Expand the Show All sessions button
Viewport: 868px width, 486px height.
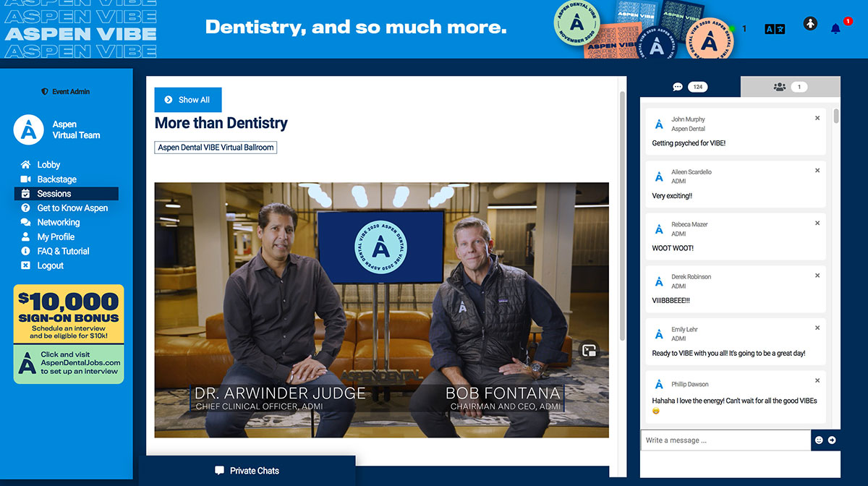(x=188, y=100)
